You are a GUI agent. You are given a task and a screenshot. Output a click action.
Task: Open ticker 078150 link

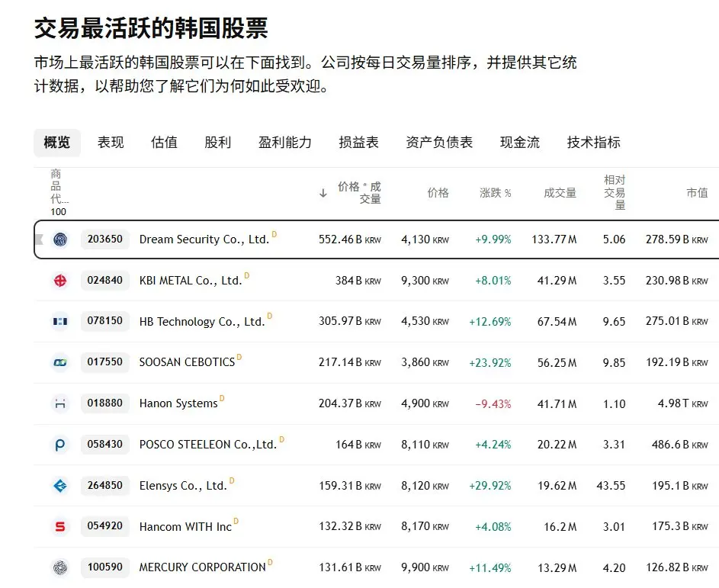105,320
